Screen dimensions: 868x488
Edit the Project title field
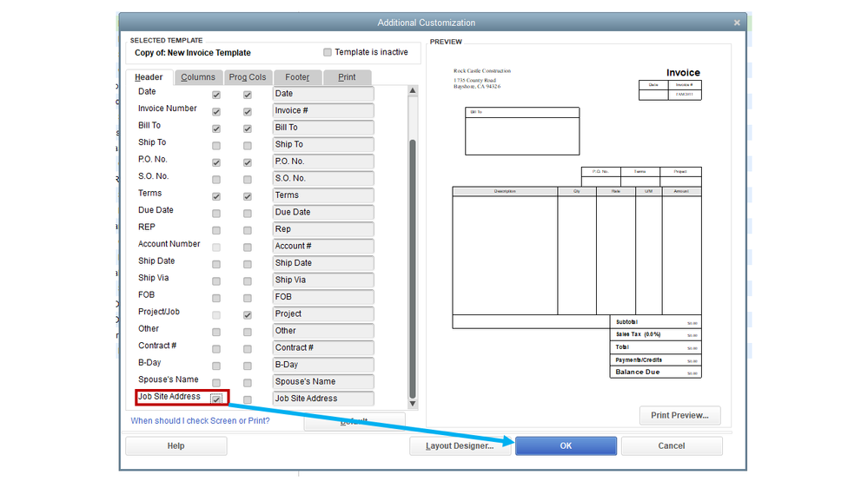point(323,313)
